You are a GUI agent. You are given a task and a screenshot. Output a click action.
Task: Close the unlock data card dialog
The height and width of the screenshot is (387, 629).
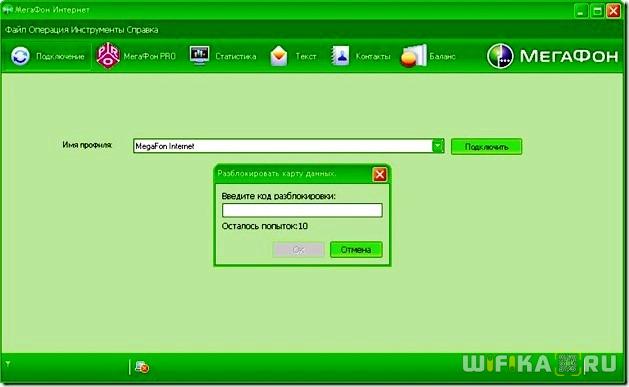[x=379, y=174]
